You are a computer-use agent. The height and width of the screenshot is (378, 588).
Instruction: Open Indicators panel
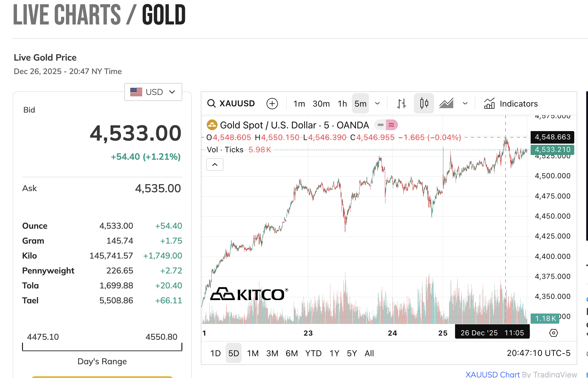tap(511, 104)
